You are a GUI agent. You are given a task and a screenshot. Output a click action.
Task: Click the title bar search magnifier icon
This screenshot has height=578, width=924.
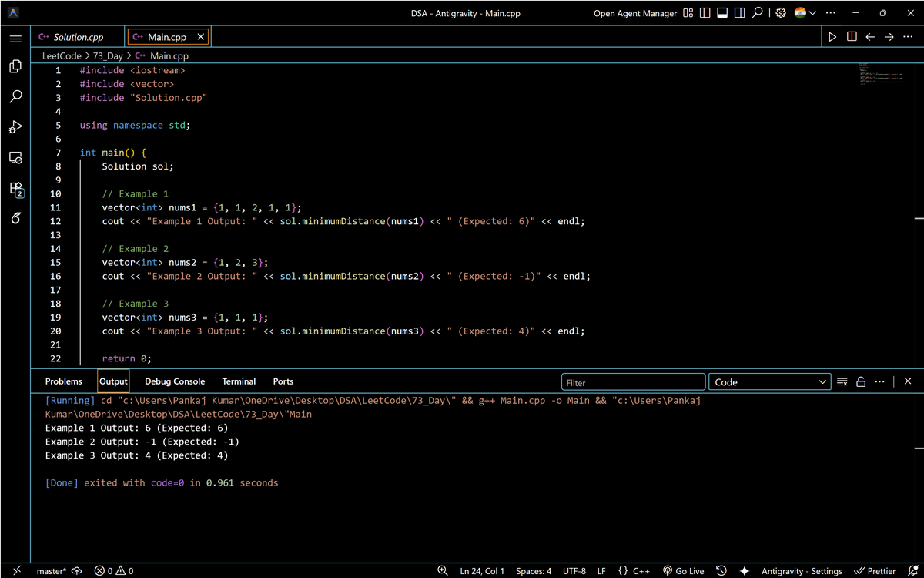[758, 13]
